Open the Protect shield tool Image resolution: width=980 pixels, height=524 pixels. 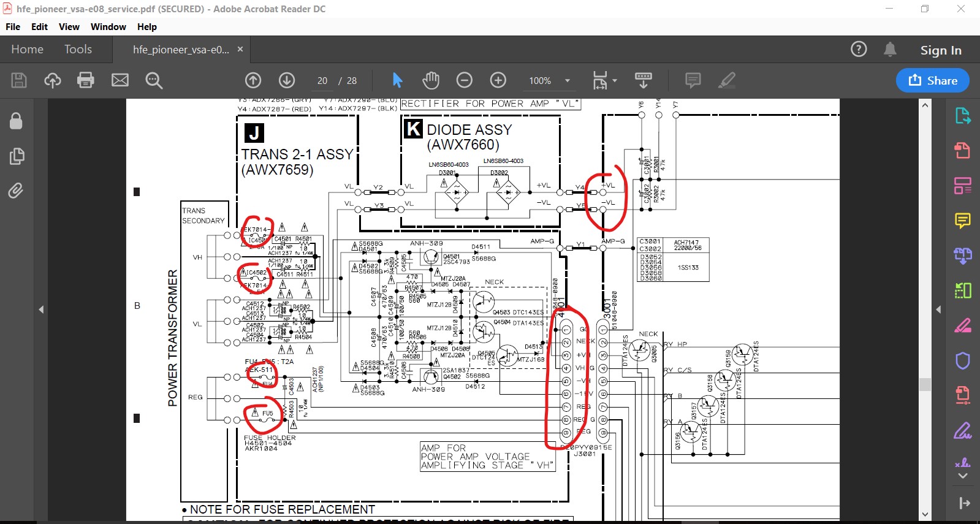(963, 361)
